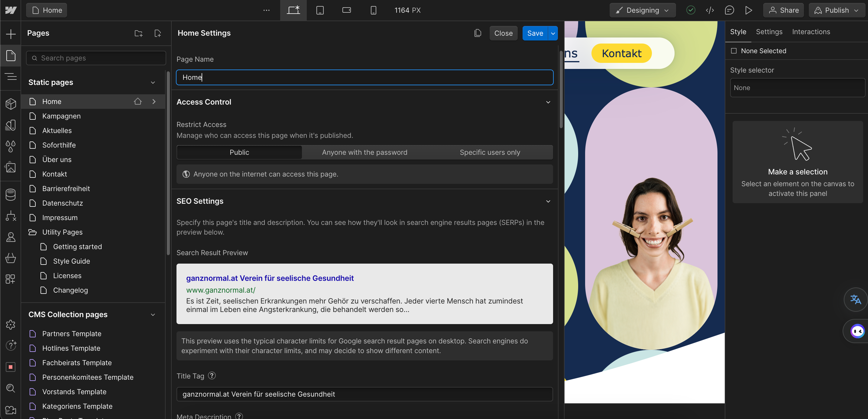Select Public access option
This screenshot has width=868, height=419.
[x=239, y=152]
